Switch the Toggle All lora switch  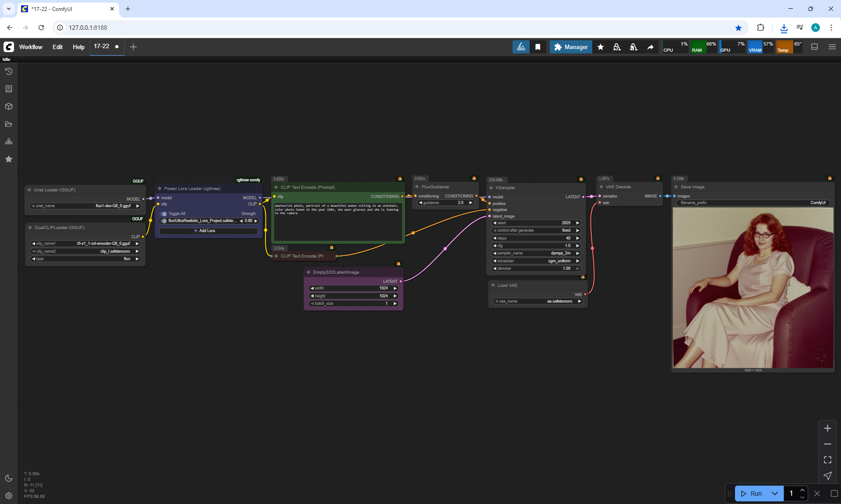[x=164, y=214]
